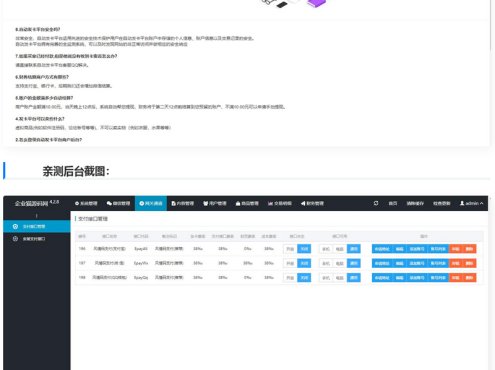Click the circular icon beside 安装支付接口
The width and height of the screenshot is (495, 370).
[x=15, y=239]
